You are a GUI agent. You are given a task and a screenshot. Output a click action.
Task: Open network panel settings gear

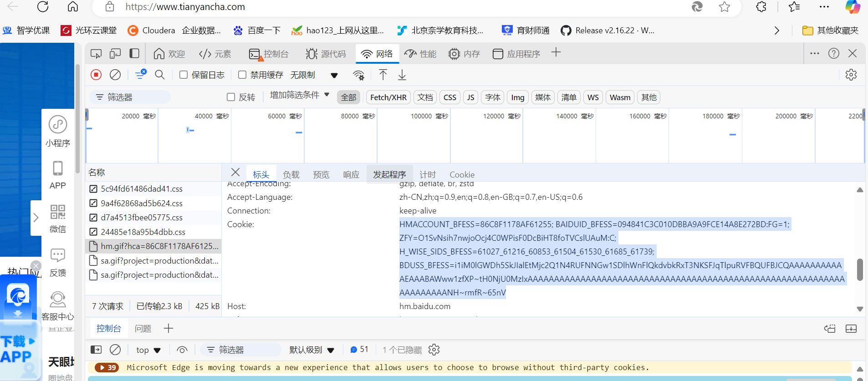tap(851, 75)
